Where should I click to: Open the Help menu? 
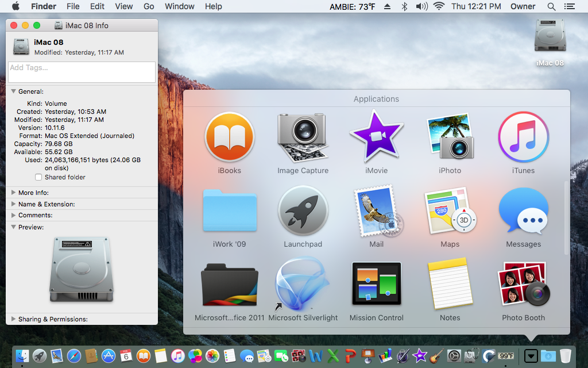[214, 6]
